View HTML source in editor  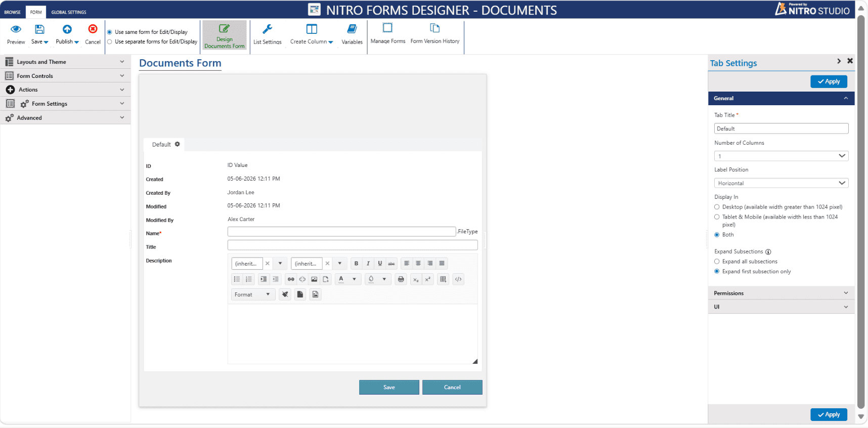pos(458,279)
